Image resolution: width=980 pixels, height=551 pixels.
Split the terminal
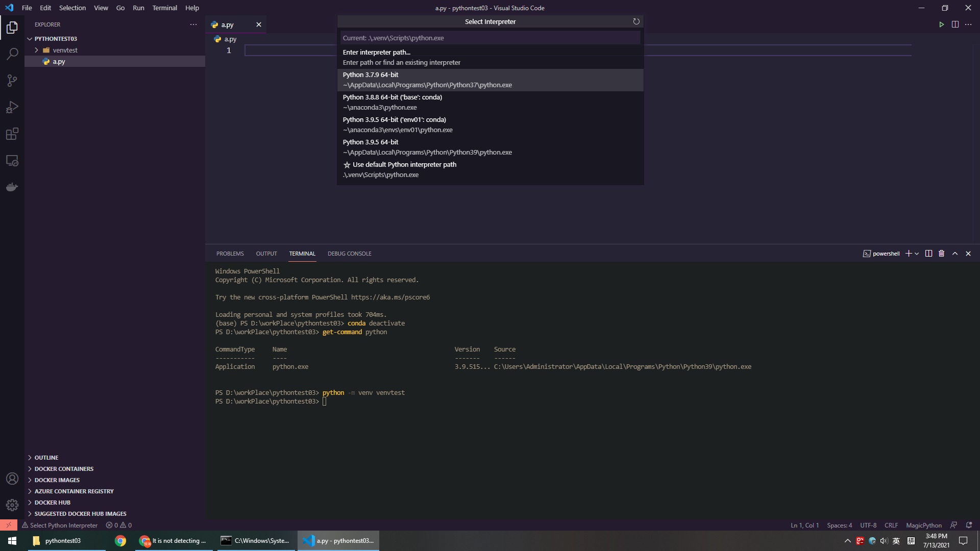pos(928,253)
